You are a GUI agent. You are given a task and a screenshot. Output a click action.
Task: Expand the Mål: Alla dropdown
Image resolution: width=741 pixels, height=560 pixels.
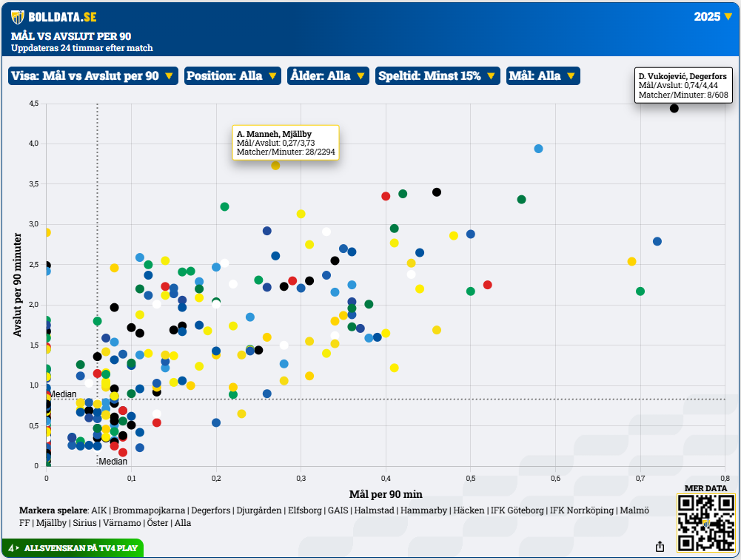tap(543, 75)
